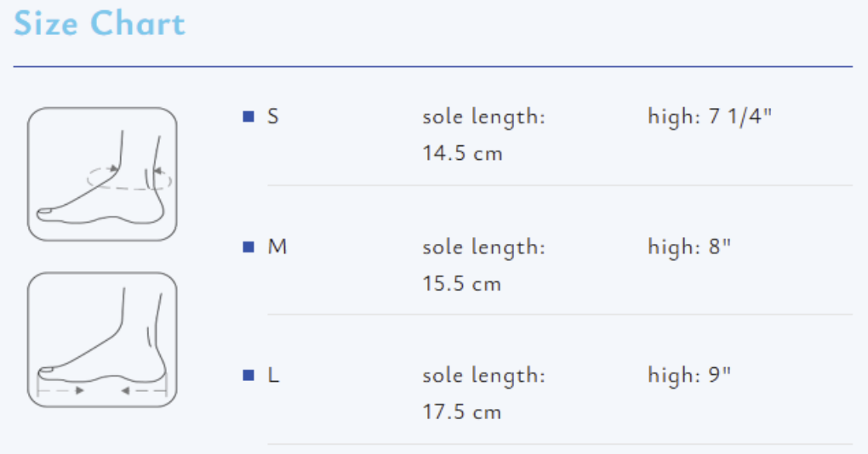Click the sole length foot diagram
Image resolution: width=868 pixels, height=454 pixels.
click(x=102, y=339)
